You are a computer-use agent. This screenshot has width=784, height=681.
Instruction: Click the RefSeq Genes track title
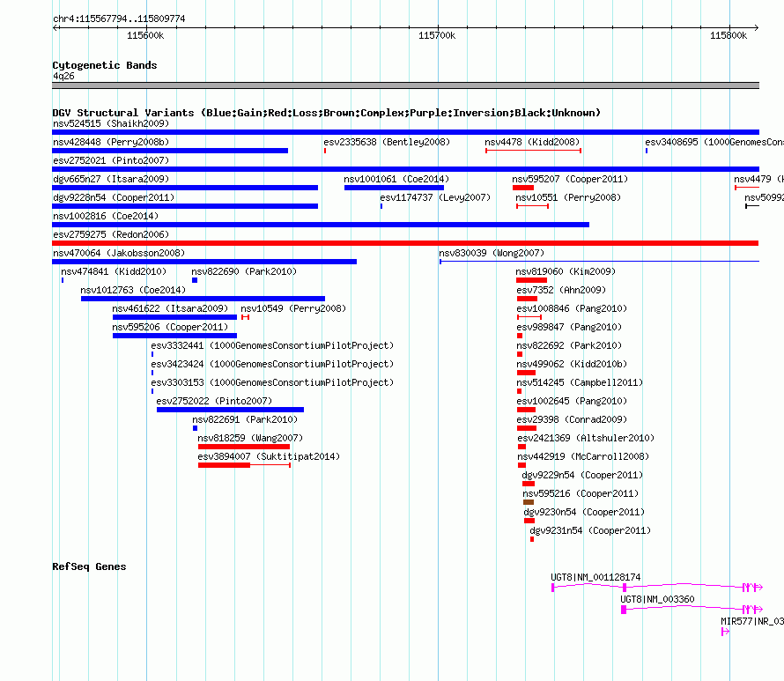[89, 566]
